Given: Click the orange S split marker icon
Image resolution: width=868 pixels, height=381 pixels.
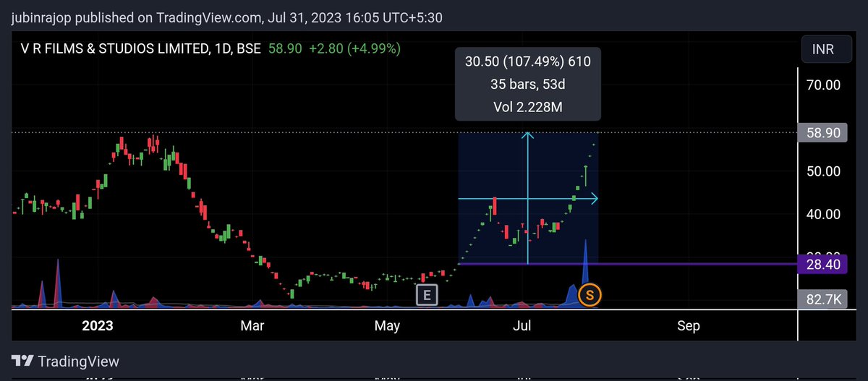Looking at the screenshot, I should (x=590, y=294).
